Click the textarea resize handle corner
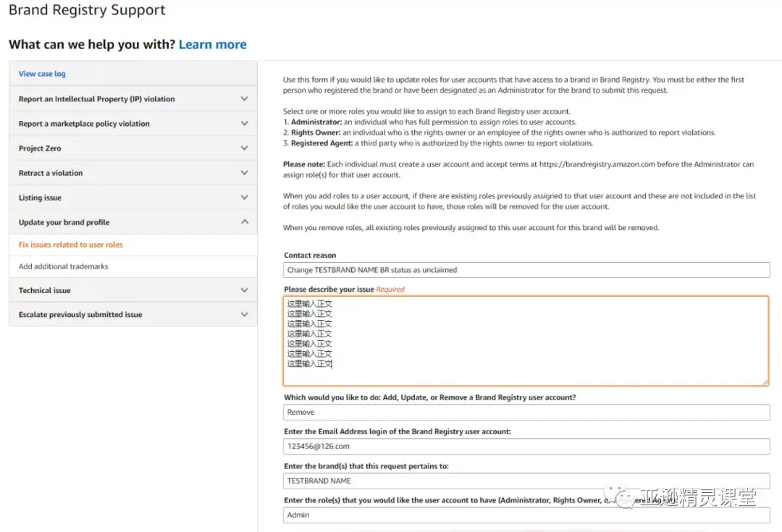The width and height of the screenshot is (782, 532). (765, 382)
